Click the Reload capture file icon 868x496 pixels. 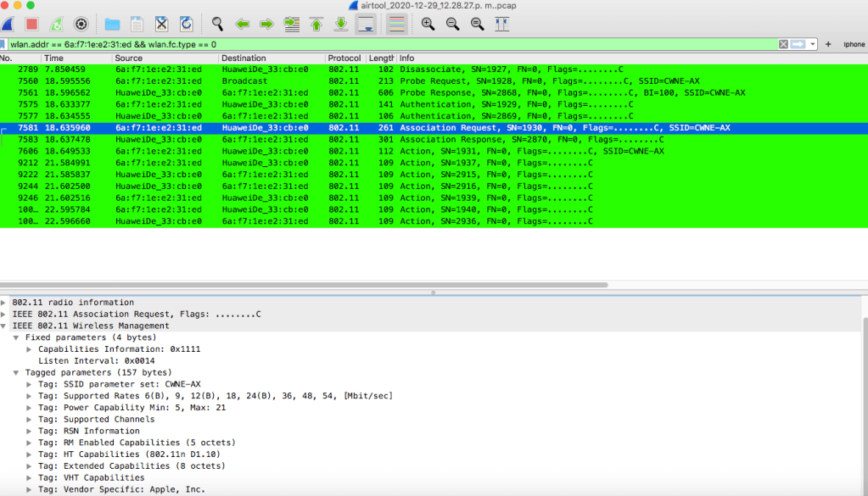[186, 24]
